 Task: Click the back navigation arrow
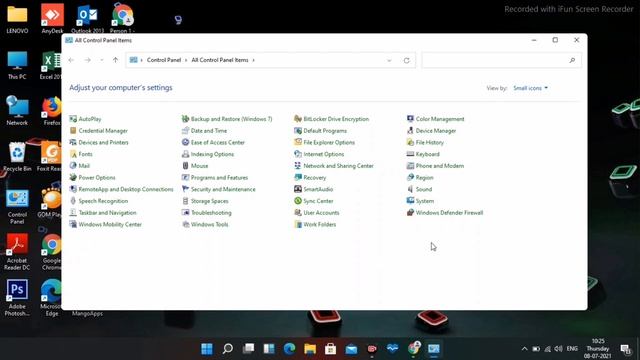coord(71,60)
